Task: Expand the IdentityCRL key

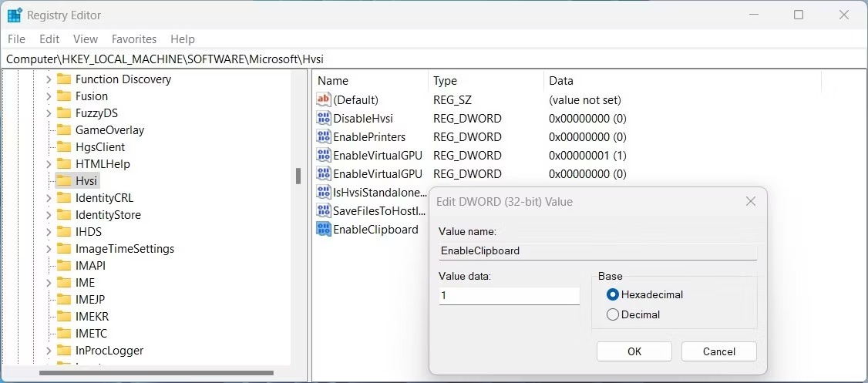Action: coord(49,197)
